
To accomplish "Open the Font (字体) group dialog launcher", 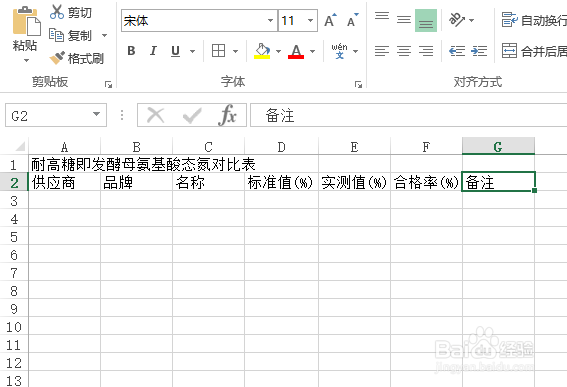I will (x=358, y=84).
